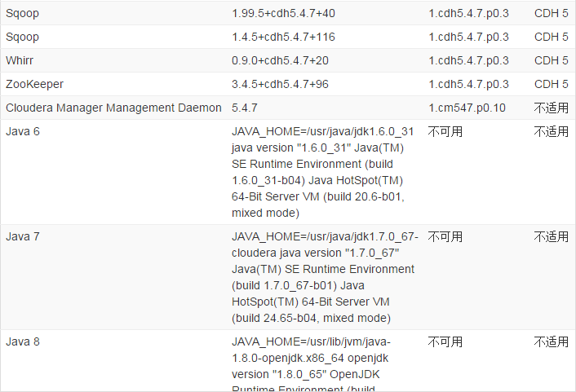Click version 1.4.5+cdh5.4.7+116 of Sqoop
Screen dimensions: 576x392
[283, 37]
